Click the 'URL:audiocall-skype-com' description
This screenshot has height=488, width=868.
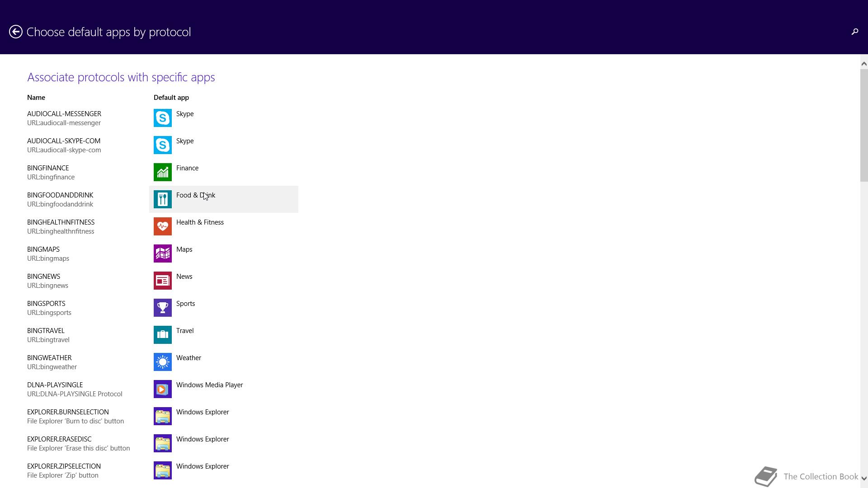coord(64,150)
